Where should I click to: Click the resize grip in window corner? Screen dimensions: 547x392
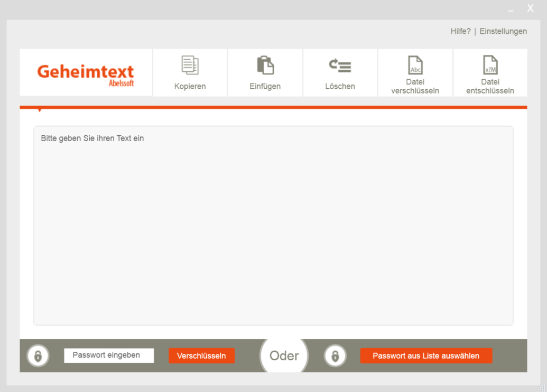point(542,388)
